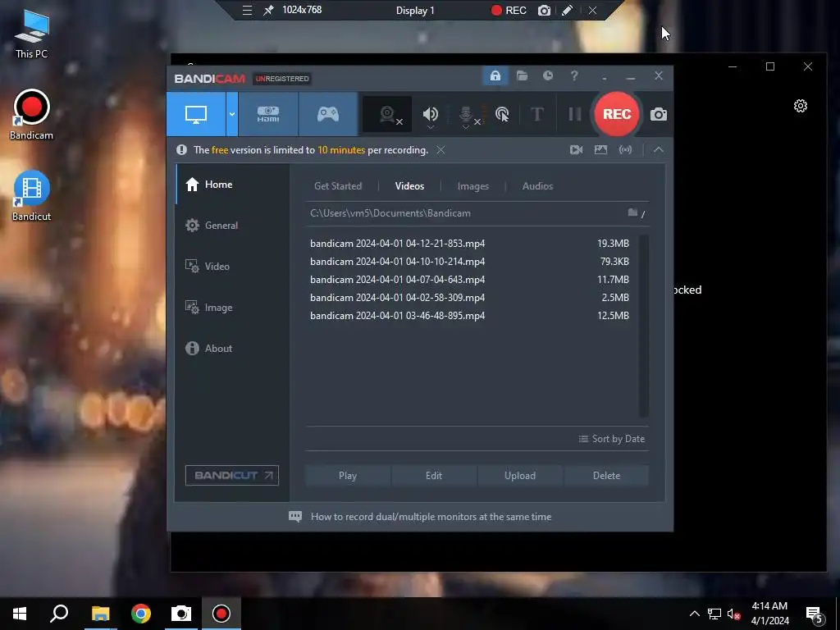Select screen recording mode monitor icon

tap(196, 114)
